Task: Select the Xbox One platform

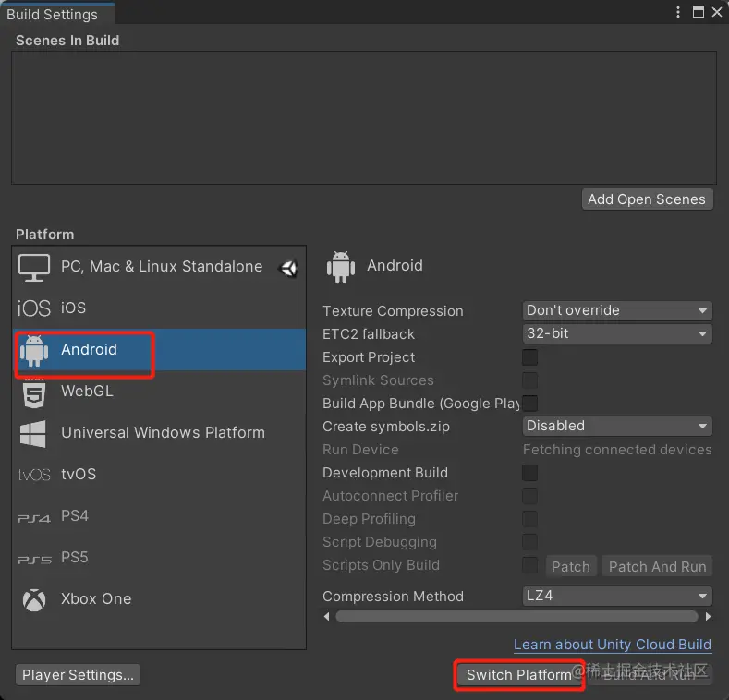Action: pyautogui.click(x=159, y=598)
